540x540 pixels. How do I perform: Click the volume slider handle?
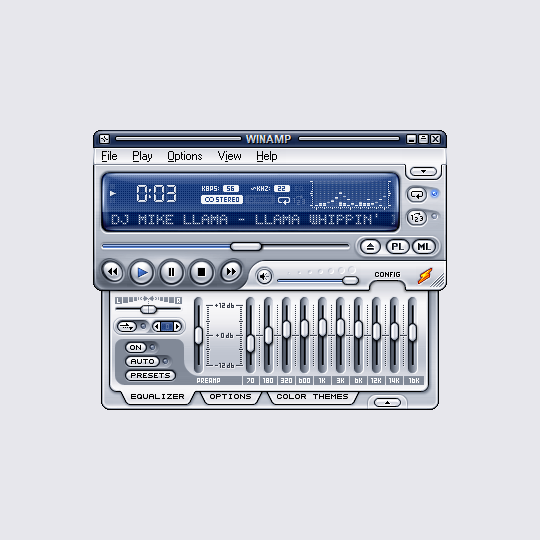[x=350, y=280]
